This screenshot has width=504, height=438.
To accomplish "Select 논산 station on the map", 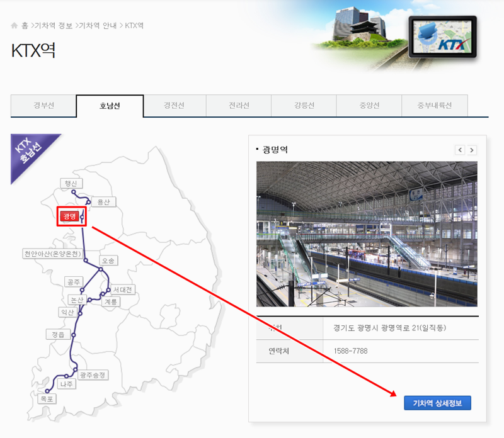I will click(77, 300).
